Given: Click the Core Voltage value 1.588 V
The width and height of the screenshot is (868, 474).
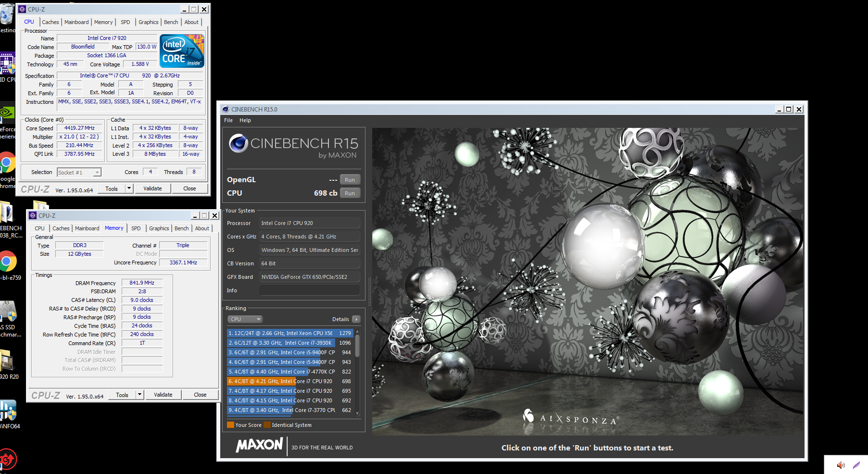Looking at the screenshot, I should click(140, 64).
